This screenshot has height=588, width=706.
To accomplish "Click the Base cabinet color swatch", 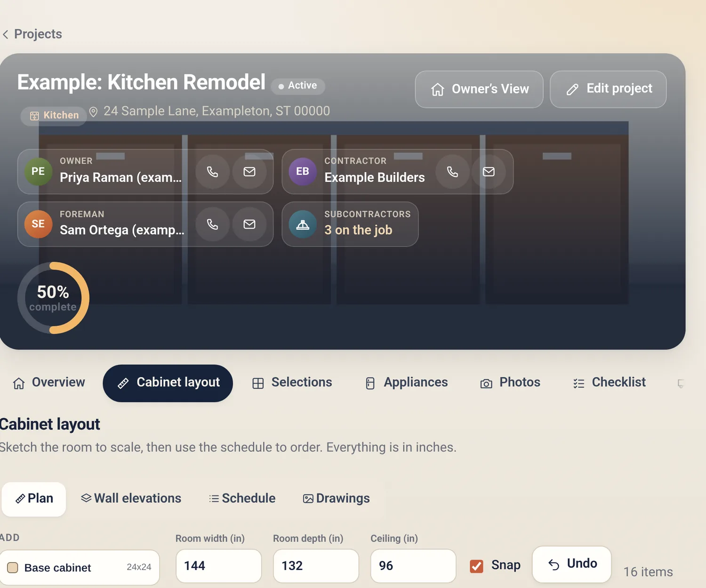I will 13,568.
